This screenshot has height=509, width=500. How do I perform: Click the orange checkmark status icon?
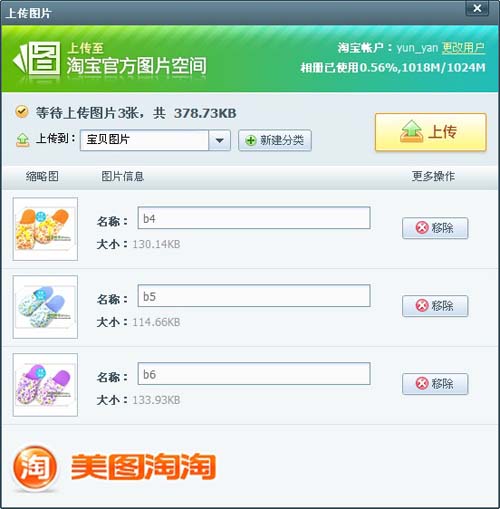22,112
